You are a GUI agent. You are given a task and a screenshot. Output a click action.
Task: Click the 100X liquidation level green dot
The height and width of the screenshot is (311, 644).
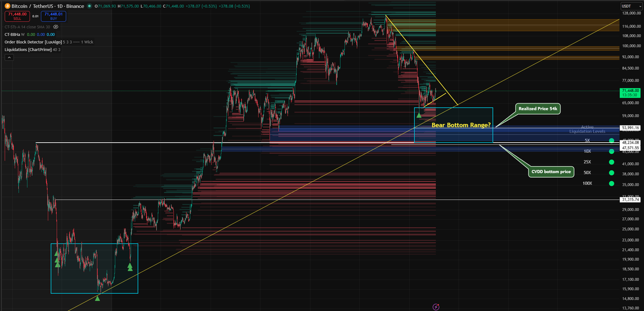611,183
